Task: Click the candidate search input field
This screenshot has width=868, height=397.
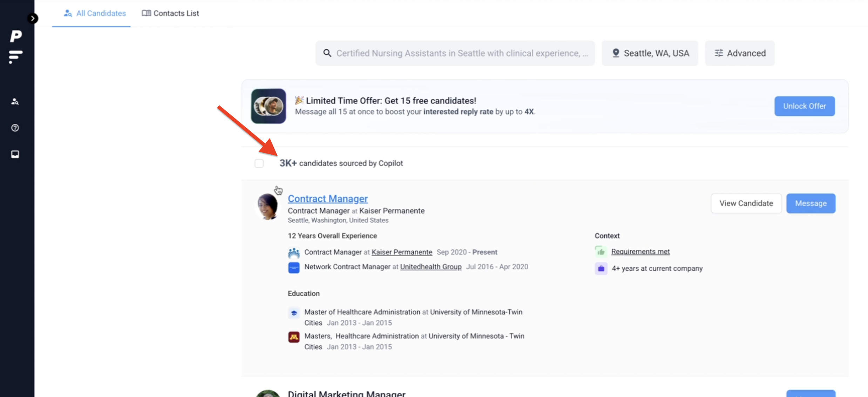Action: pos(455,53)
